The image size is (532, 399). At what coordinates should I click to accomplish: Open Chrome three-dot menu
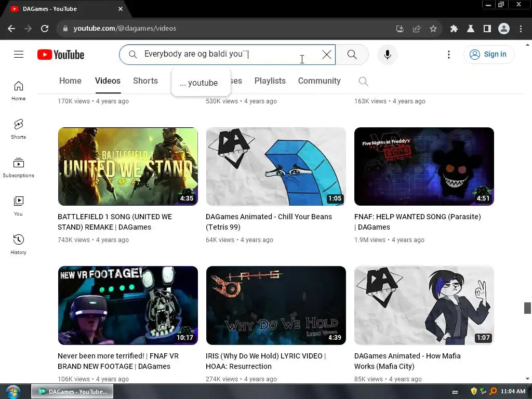[521, 29]
